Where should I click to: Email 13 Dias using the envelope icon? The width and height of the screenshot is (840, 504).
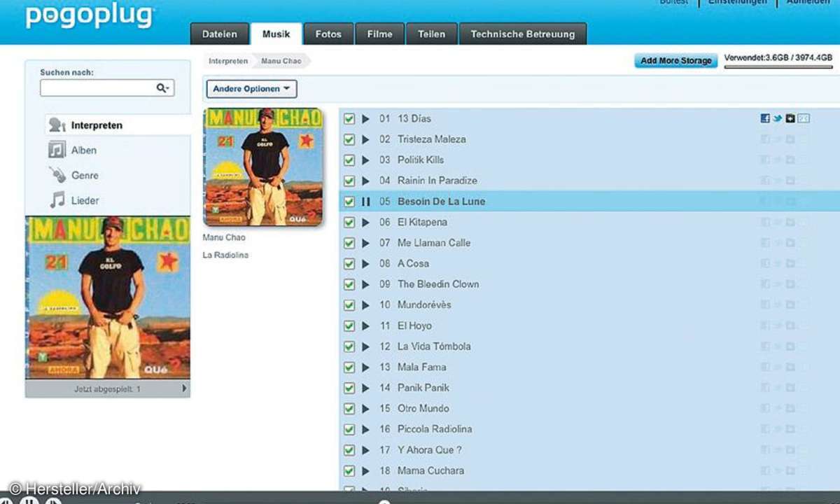803,118
